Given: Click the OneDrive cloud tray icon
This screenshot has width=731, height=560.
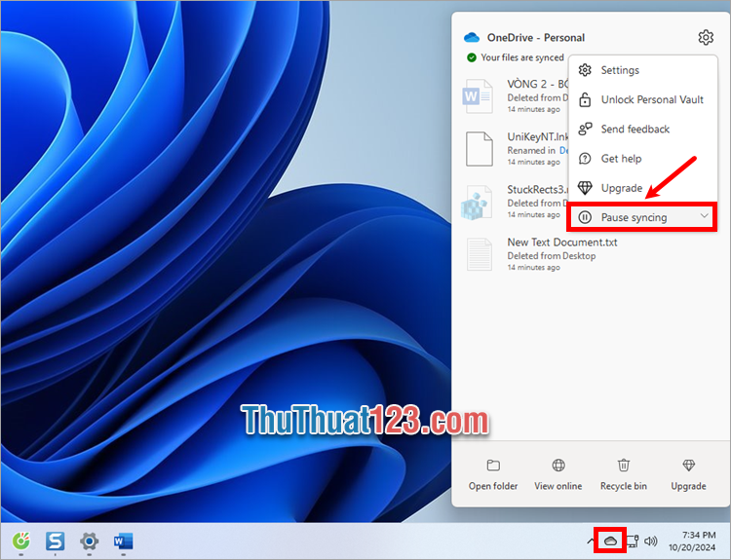Looking at the screenshot, I should pyautogui.click(x=610, y=541).
